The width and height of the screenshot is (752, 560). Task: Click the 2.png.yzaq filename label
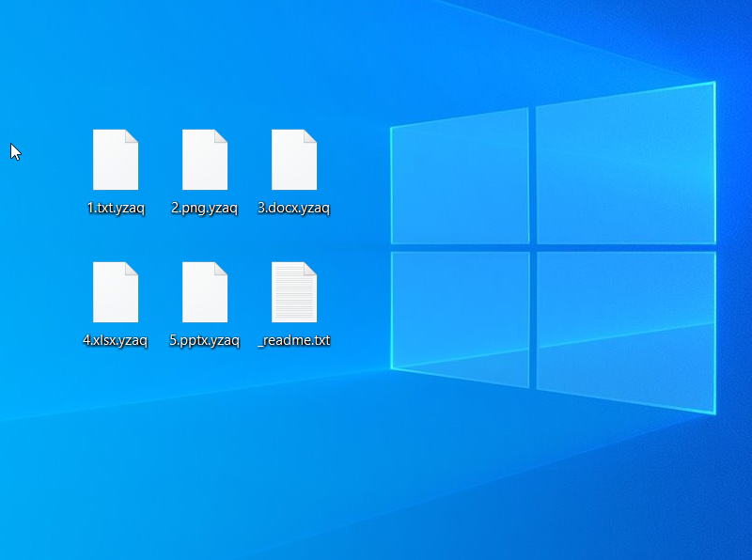(205, 209)
